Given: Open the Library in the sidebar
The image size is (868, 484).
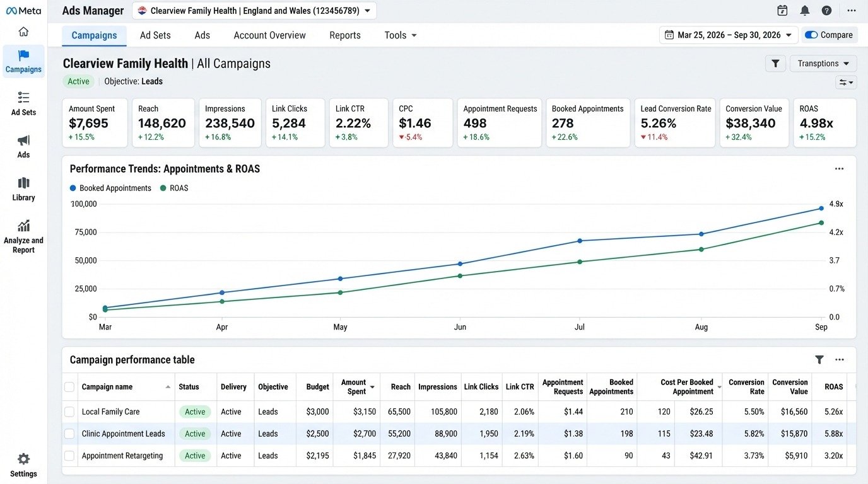Looking at the screenshot, I should (x=23, y=189).
